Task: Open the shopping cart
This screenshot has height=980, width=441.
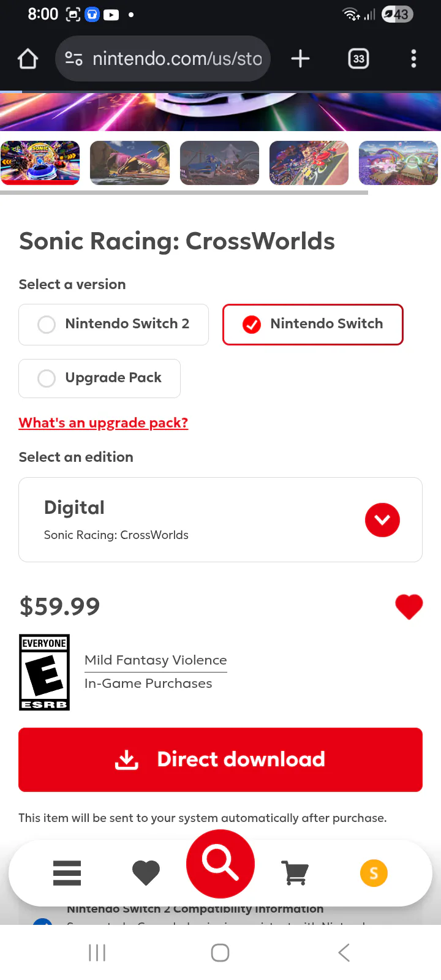Action: [x=295, y=873]
